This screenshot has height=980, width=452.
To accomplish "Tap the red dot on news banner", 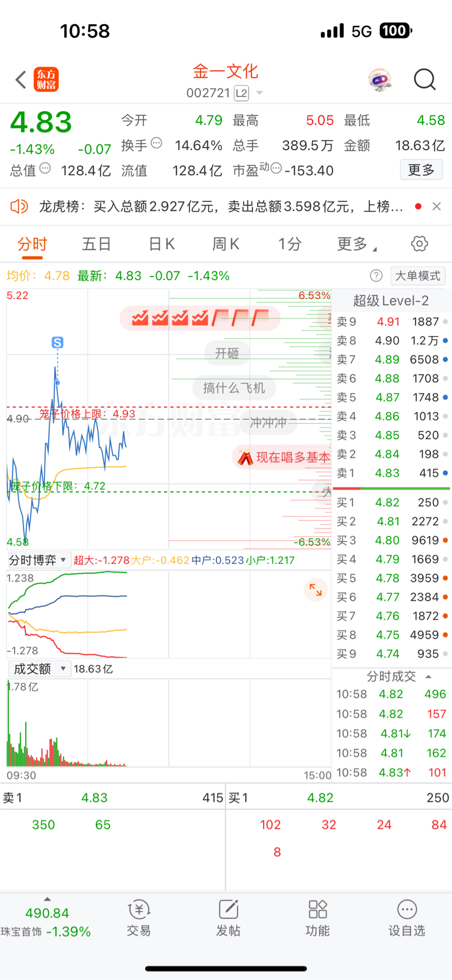I will (x=418, y=206).
